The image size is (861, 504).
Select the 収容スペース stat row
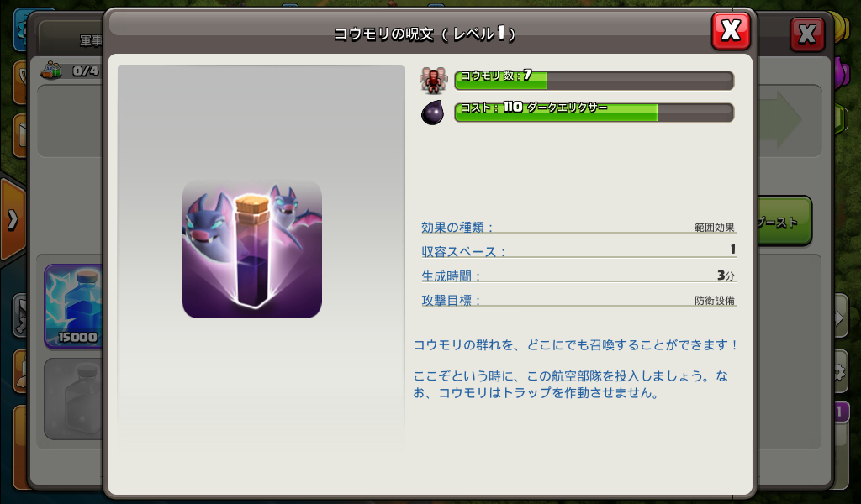[578, 250]
